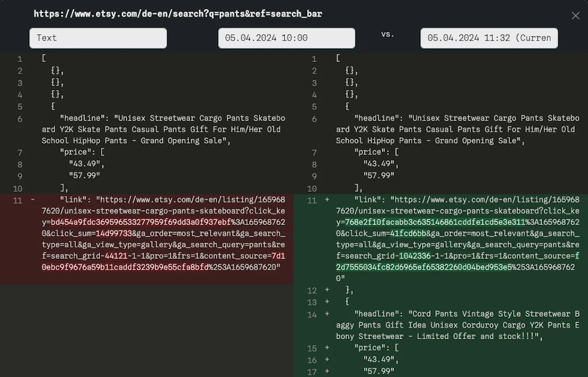Click line number 6 in the left pane
This screenshot has height=377, width=588.
click(20, 118)
